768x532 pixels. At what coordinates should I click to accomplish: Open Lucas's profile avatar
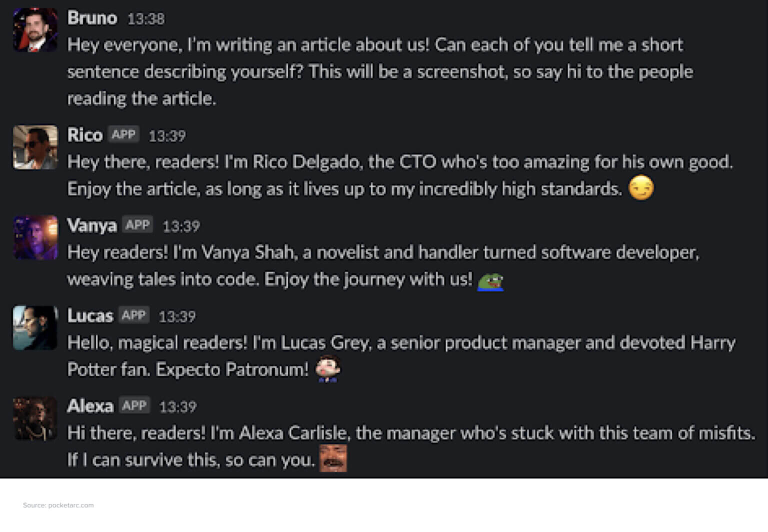tap(35, 328)
